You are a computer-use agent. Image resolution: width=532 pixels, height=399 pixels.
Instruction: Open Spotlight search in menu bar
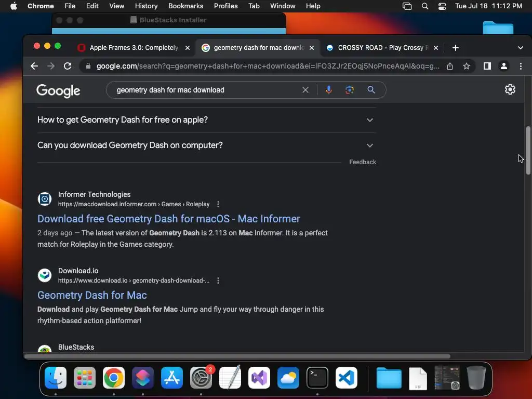click(425, 6)
